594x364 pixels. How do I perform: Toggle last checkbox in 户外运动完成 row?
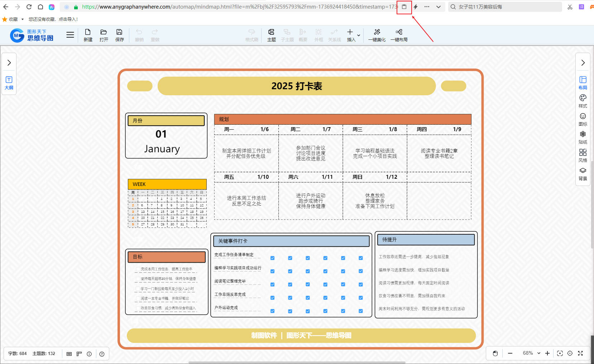tap(360, 311)
